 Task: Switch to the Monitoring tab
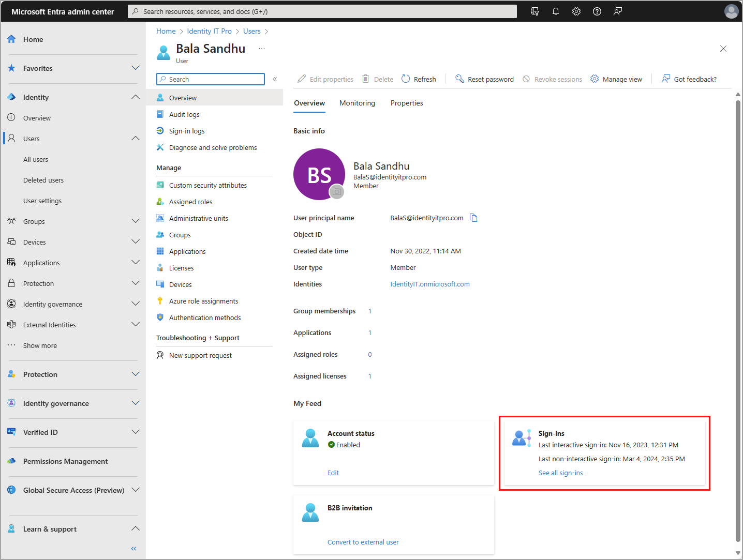coord(357,103)
